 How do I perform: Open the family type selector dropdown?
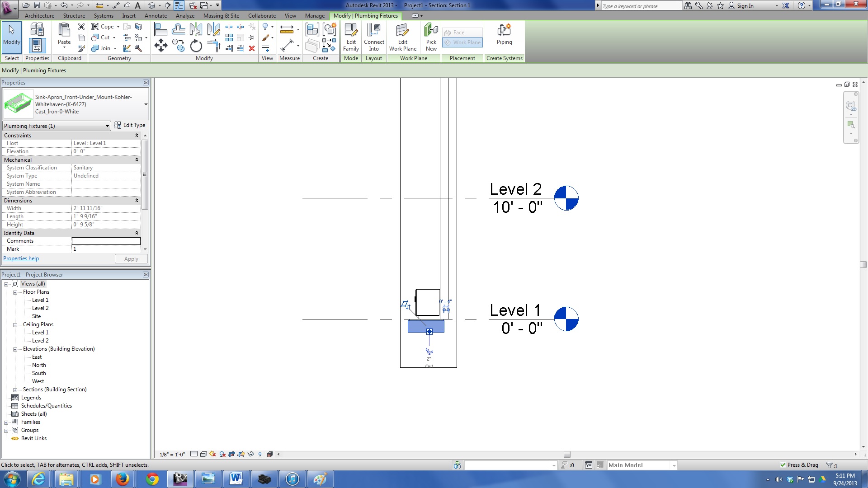coord(146,104)
